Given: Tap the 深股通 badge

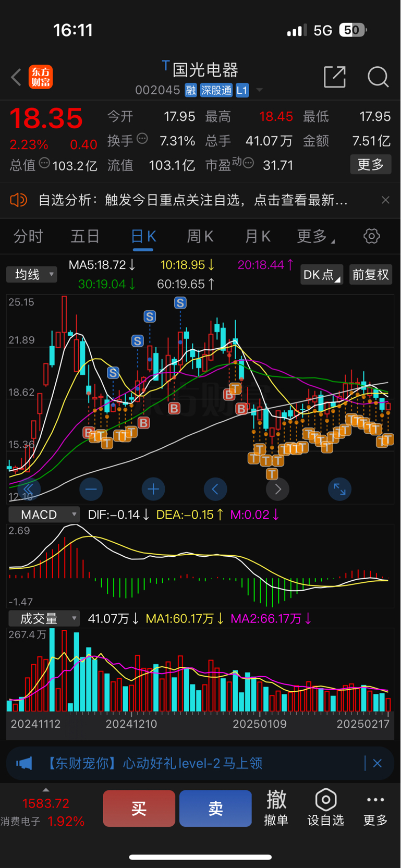Looking at the screenshot, I should click(216, 90).
